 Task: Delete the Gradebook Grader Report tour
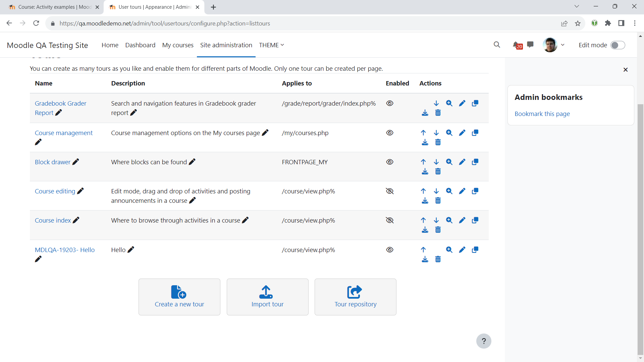[438, 113]
